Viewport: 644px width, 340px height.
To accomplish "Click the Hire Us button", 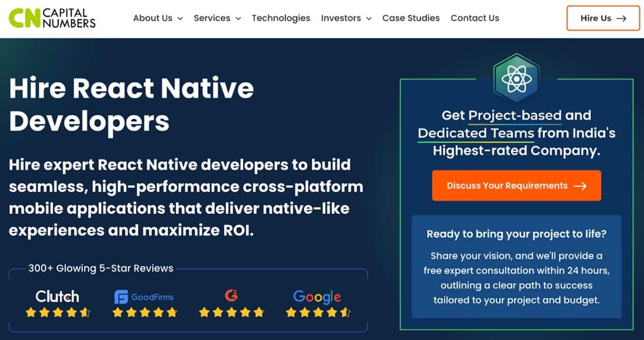I will coord(602,18).
